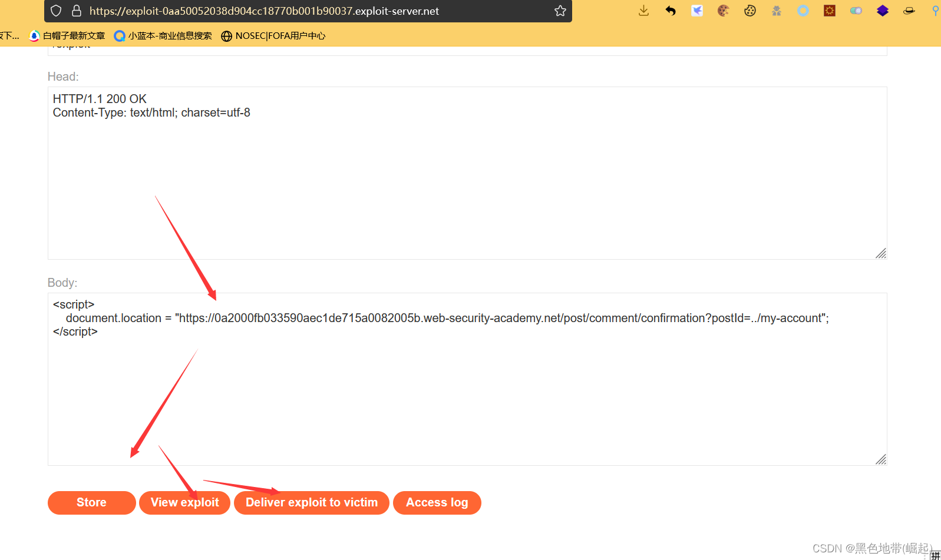Image resolution: width=941 pixels, height=560 pixels.
Task: Click the black undo arrow extension icon
Action: (x=671, y=11)
